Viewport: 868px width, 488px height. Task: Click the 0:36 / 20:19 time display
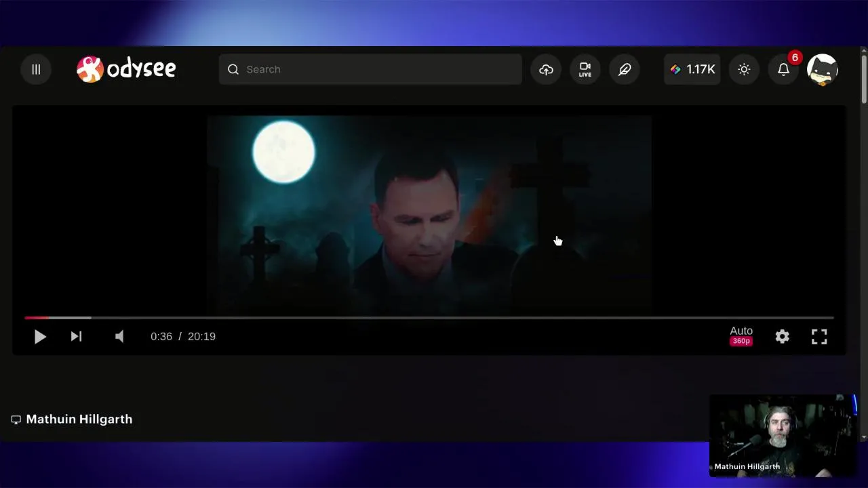point(183,336)
